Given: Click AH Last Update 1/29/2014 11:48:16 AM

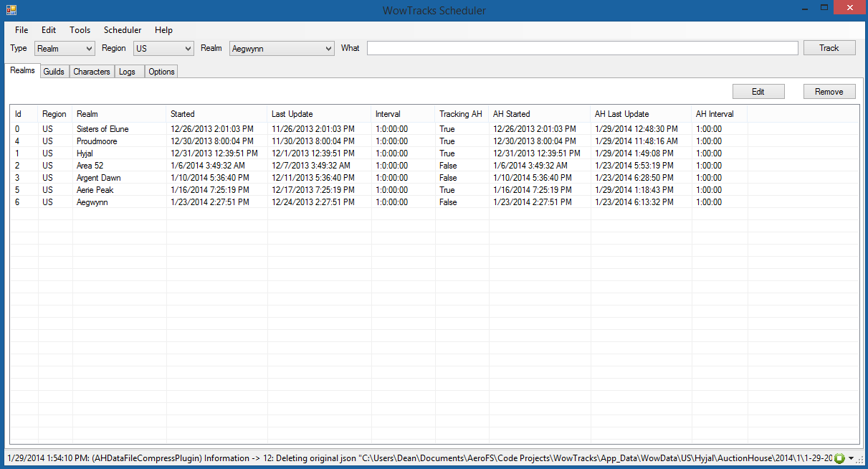Looking at the screenshot, I should [x=636, y=141].
